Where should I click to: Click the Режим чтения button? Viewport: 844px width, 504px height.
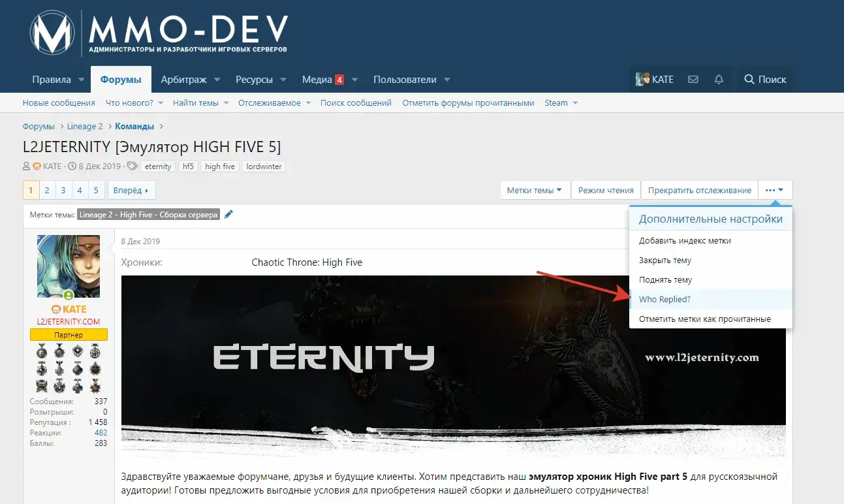[x=606, y=190]
